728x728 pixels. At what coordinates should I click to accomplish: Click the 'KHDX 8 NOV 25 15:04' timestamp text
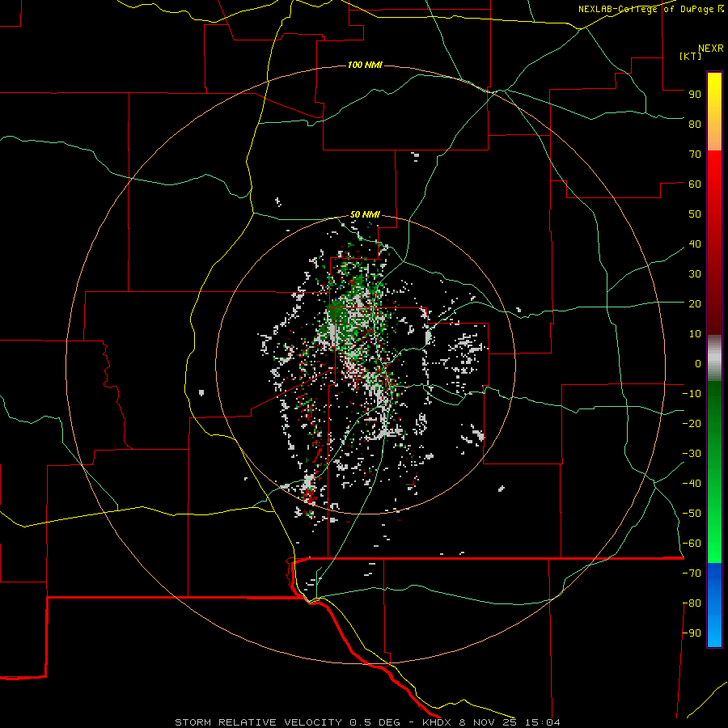491,722
